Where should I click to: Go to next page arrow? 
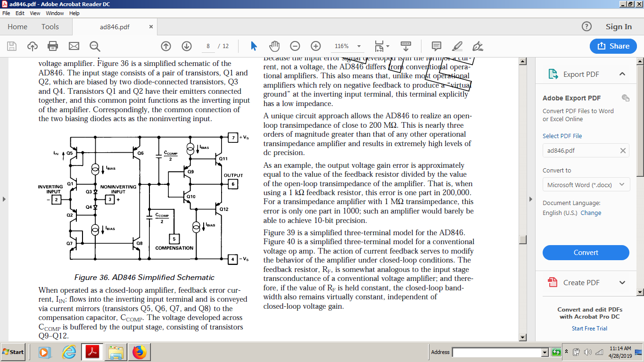tap(187, 46)
